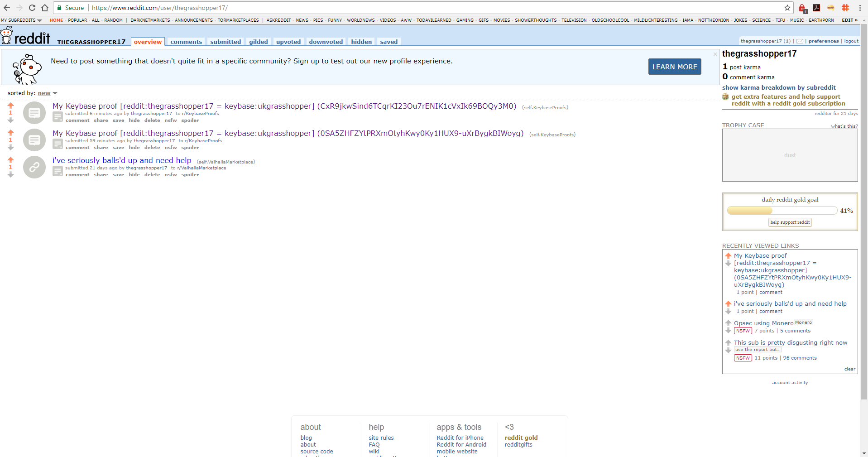This screenshot has width=868, height=457.
Task: Go to HOME in the top bar
Action: 56,20
